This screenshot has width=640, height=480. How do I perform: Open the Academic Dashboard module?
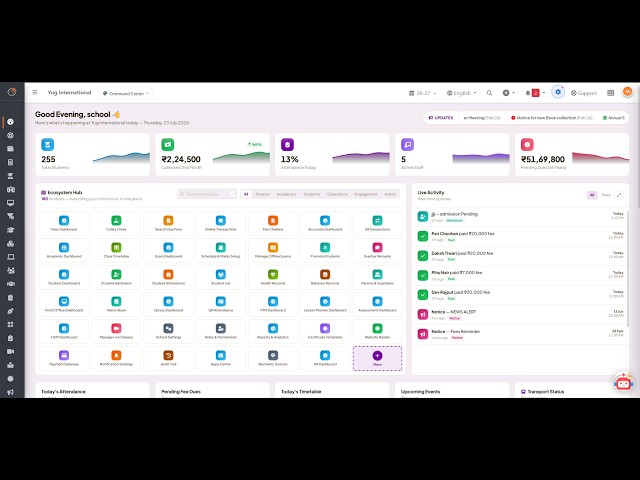(x=64, y=250)
